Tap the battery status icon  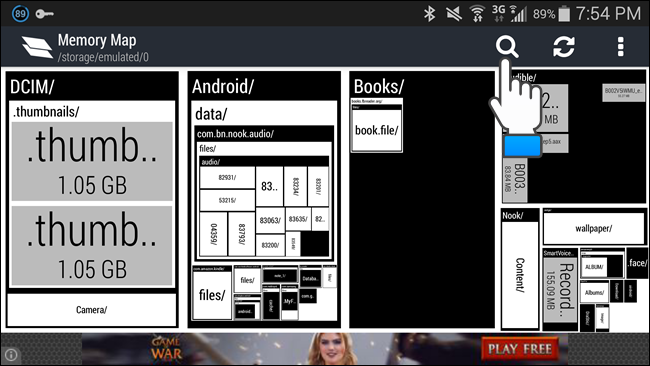coord(564,14)
